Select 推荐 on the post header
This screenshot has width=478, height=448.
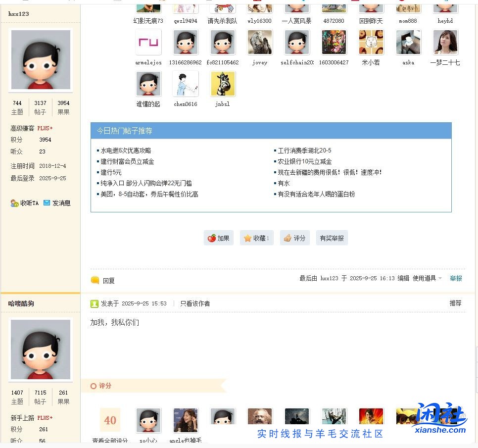coord(455,303)
